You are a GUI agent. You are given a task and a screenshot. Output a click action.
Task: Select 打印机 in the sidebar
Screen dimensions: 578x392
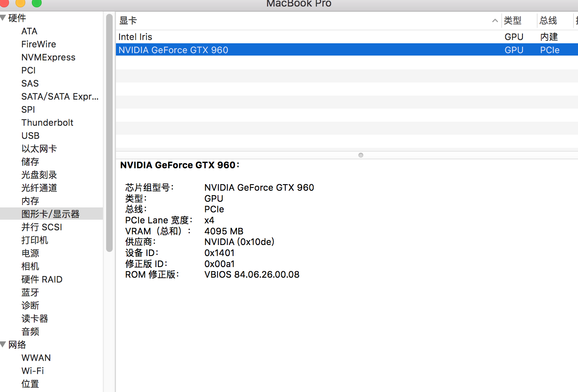(35, 241)
